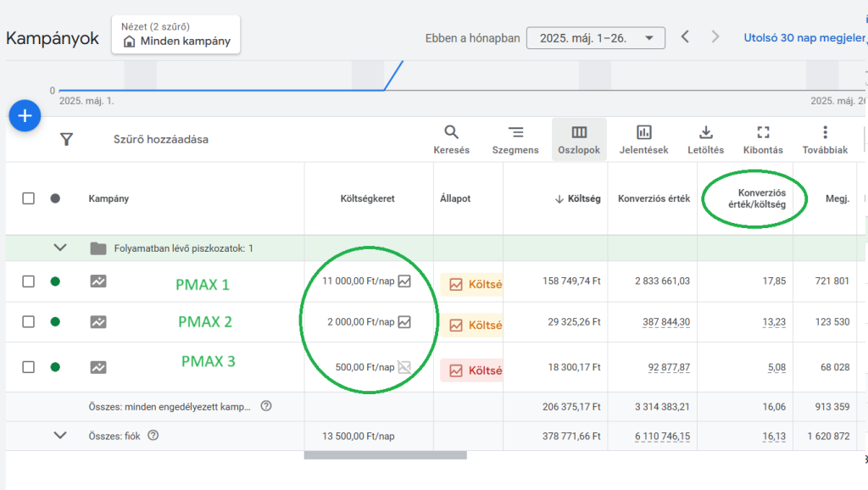
Task: Tick the select-all checkbox in table header
Action: click(29, 198)
